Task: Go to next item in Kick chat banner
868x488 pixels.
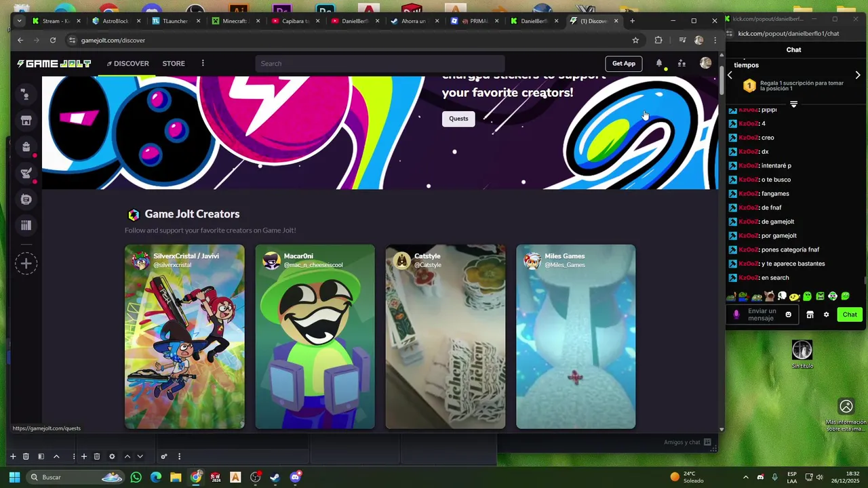Action: (858, 75)
